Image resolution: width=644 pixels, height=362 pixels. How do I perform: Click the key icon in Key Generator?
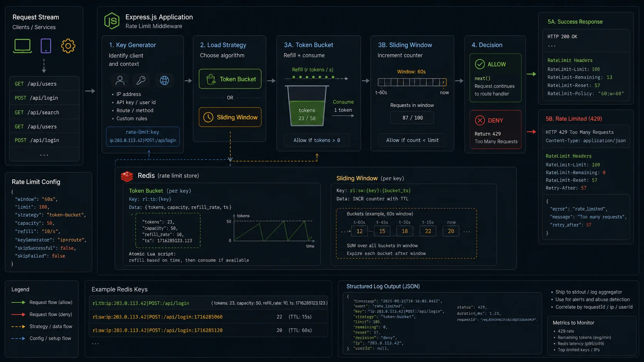[141, 80]
